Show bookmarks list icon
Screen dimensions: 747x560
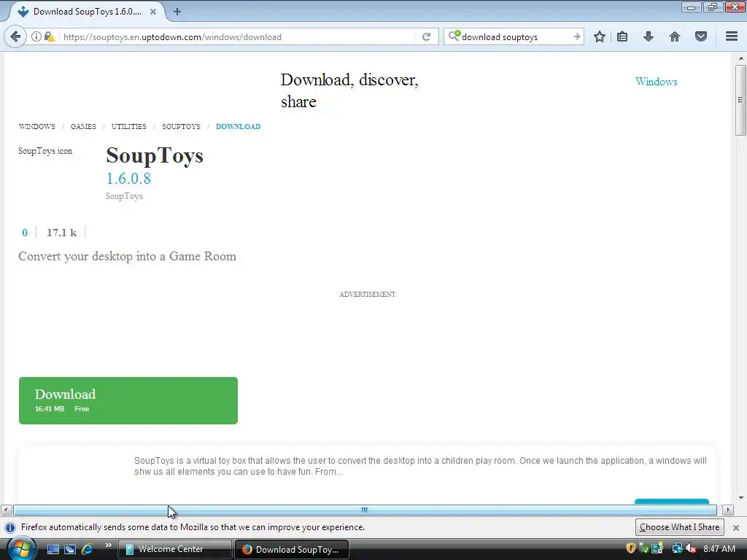coord(622,36)
